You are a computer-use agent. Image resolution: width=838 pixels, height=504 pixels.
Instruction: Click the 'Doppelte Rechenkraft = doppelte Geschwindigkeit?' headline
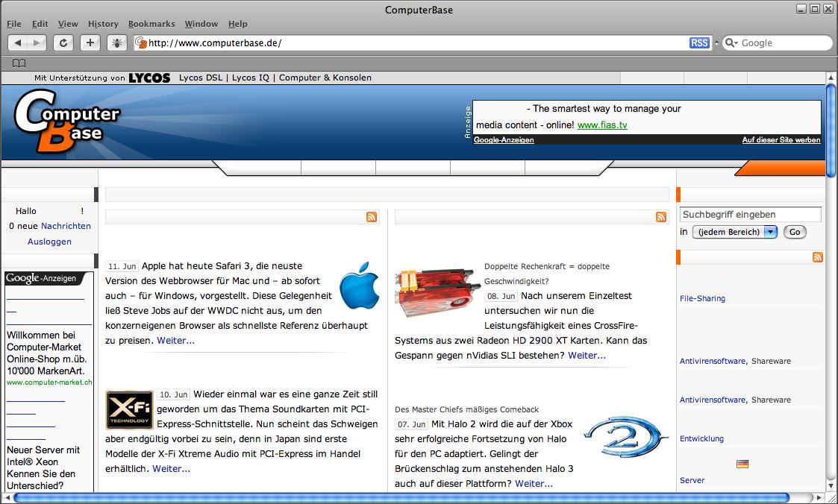(x=547, y=274)
